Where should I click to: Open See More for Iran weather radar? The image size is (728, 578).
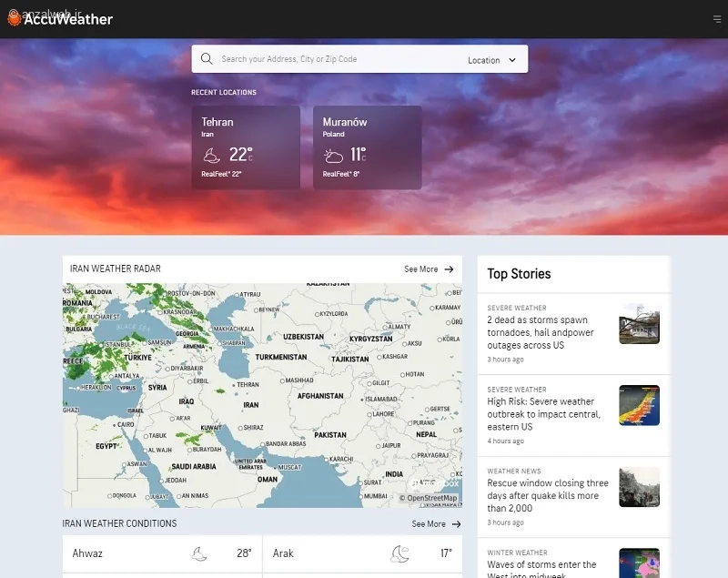tap(420, 269)
